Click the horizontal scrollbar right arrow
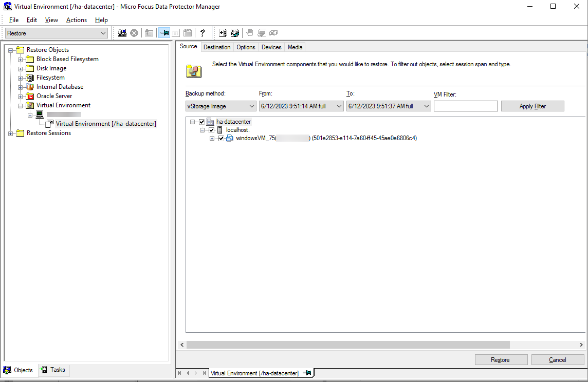Screen dimensions: 588x382 [581, 345]
